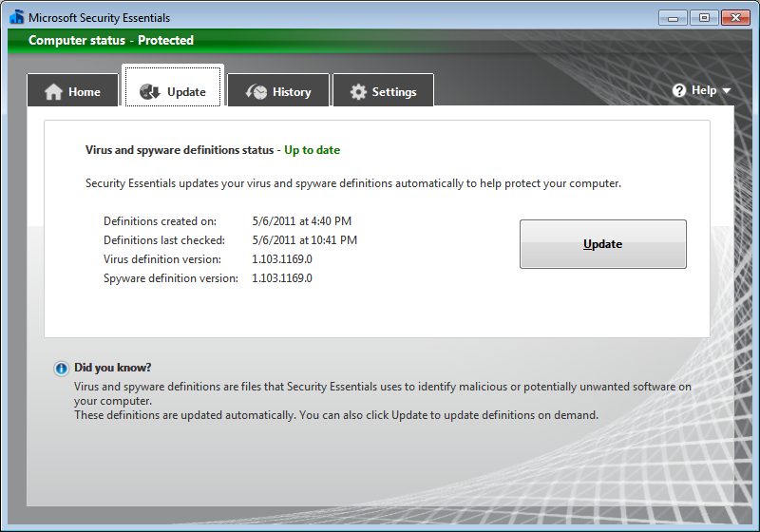This screenshot has height=532, width=760.
Task: Close the Microsoft Security Essentials window
Action: click(735, 16)
